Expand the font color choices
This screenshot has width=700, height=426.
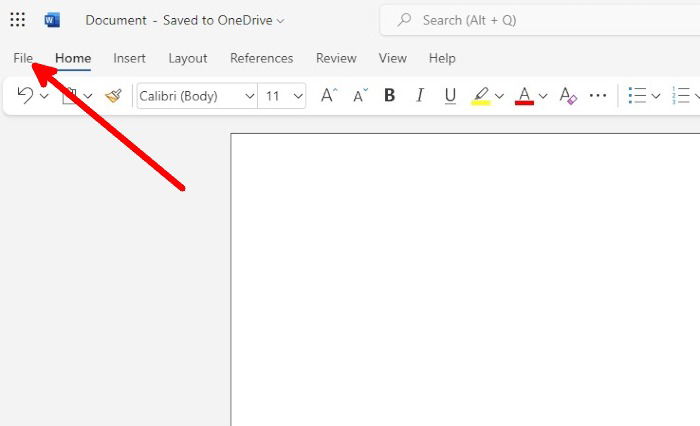pyautogui.click(x=543, y=96)
